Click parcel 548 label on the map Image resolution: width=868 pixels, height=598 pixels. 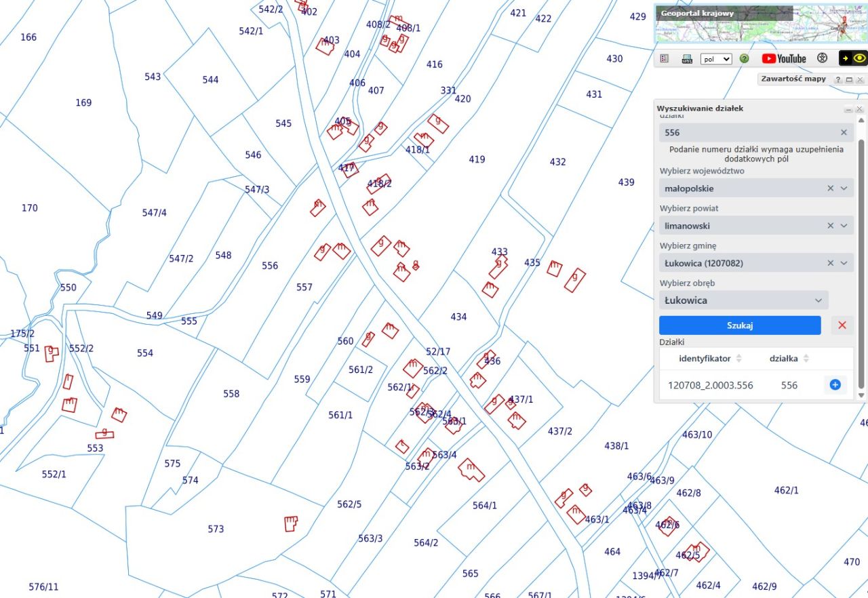pos(223,256)
